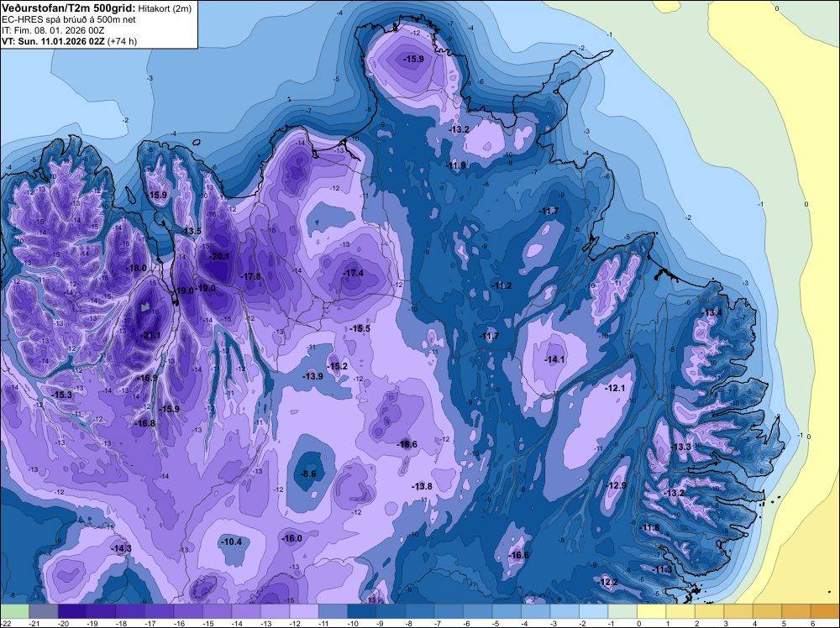Click the map title 'Veðurstofan/T2m 500grid:'

(69, 8)
